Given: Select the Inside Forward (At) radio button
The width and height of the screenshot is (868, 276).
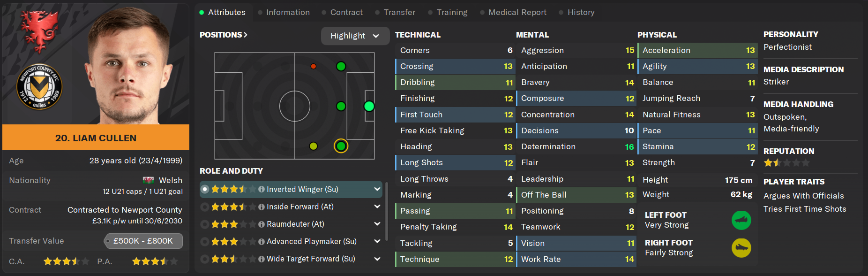Looking at the screenshot, I should pos(205,207).
